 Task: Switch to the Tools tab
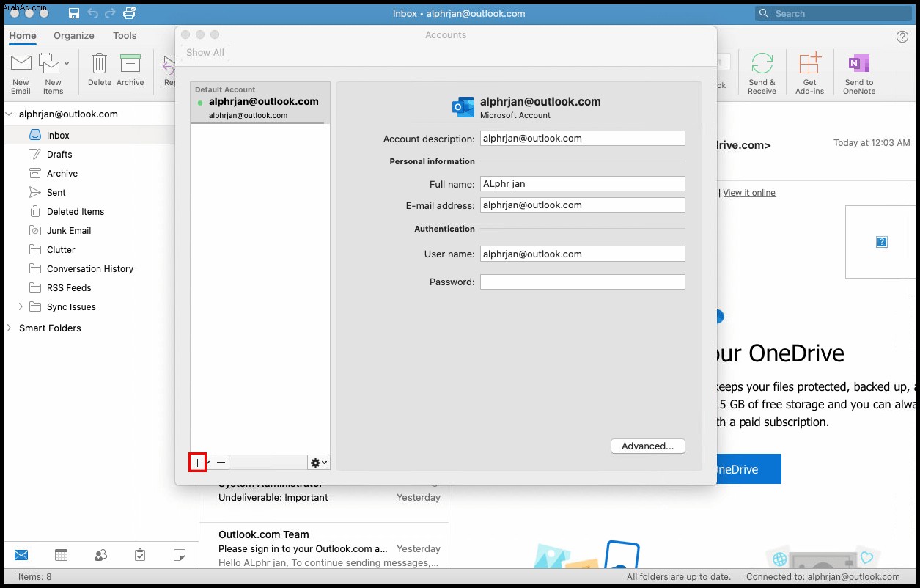tap(125, 35)
